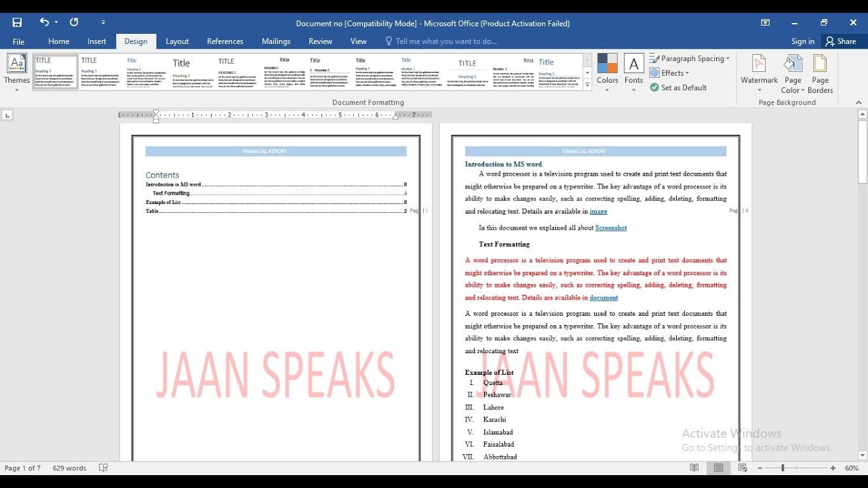Click Set as Default
This screenshot has width=868, height=488.
(x=678, y=87)
